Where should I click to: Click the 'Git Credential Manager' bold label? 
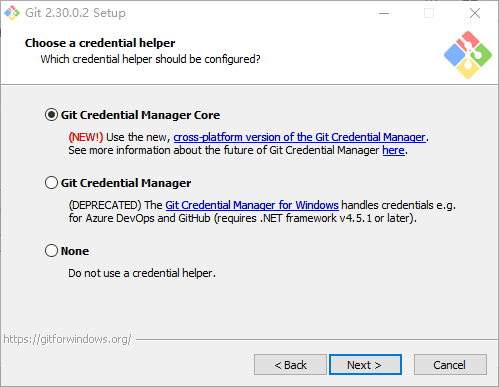(x=126, y=183)
